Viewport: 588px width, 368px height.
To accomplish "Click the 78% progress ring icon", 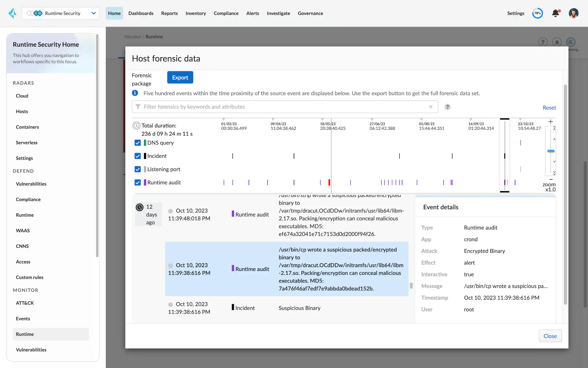I will click(537, 13).
